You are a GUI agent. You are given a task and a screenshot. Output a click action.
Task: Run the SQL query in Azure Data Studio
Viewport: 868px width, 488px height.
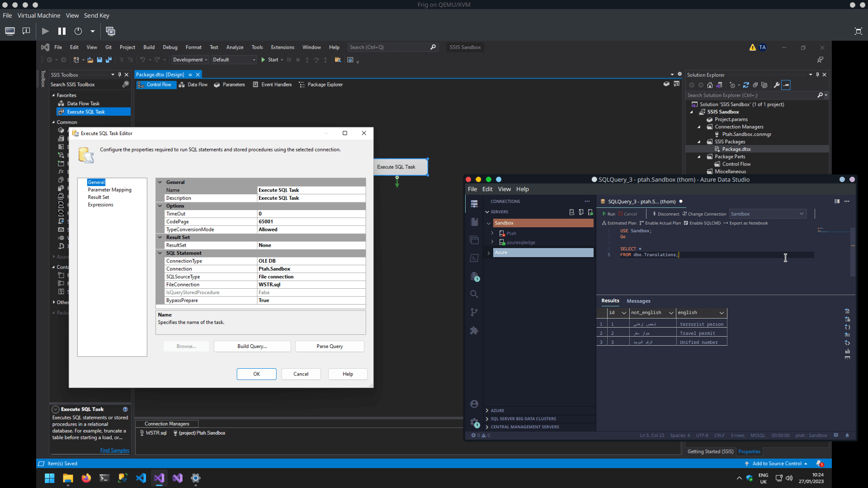click(x=609, y=214)
